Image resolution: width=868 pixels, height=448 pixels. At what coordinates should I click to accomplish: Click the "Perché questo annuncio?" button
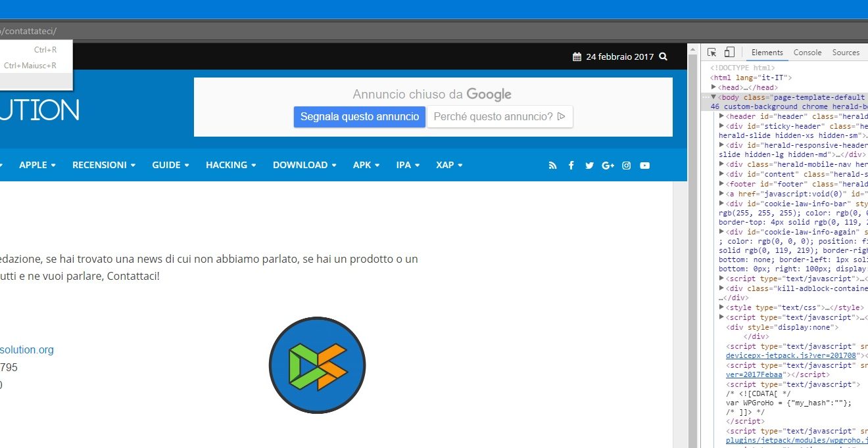[x=500, y=117]
